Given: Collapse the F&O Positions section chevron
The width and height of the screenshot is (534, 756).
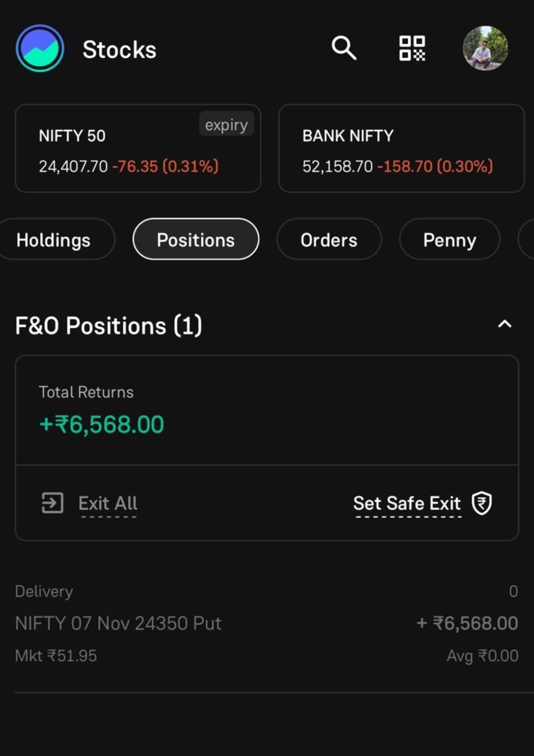Looking at the screenshot, I should [x=505, y=324].
